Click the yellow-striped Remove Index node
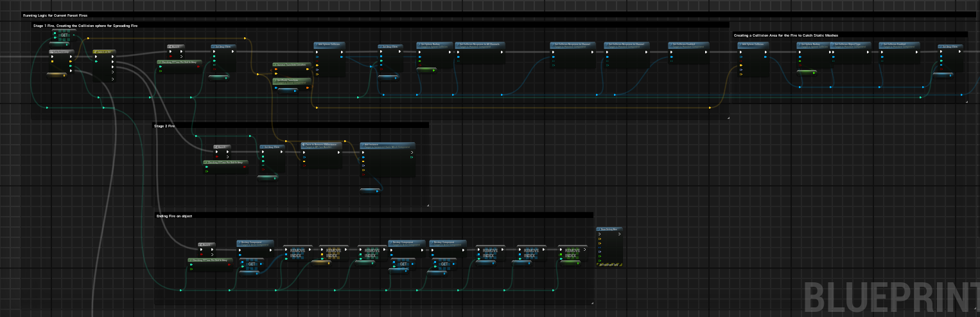The image size is (980, 317). point(331,253)
